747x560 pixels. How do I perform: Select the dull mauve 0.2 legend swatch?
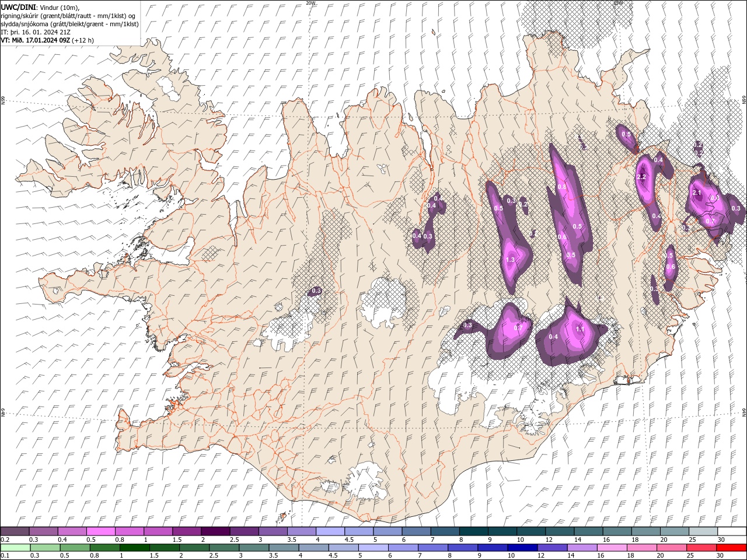pyautogui.click(x=15, y=531)
